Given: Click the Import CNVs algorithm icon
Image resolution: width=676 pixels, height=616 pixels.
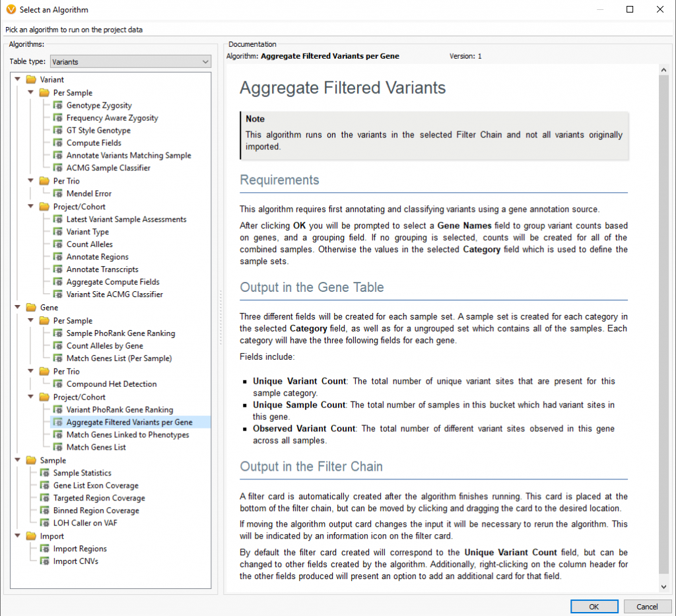Looking at the screenshot, I should click(44, 561).
